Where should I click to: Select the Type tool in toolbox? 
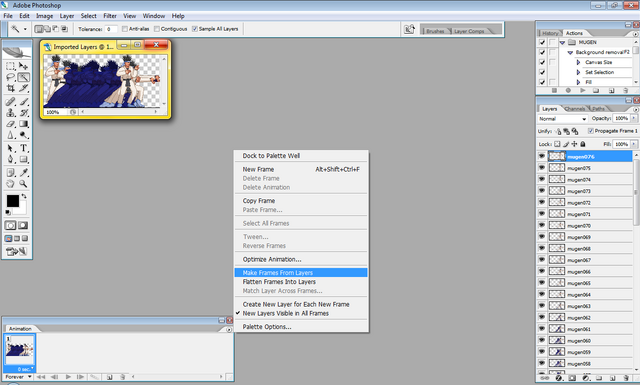point(24,149)
